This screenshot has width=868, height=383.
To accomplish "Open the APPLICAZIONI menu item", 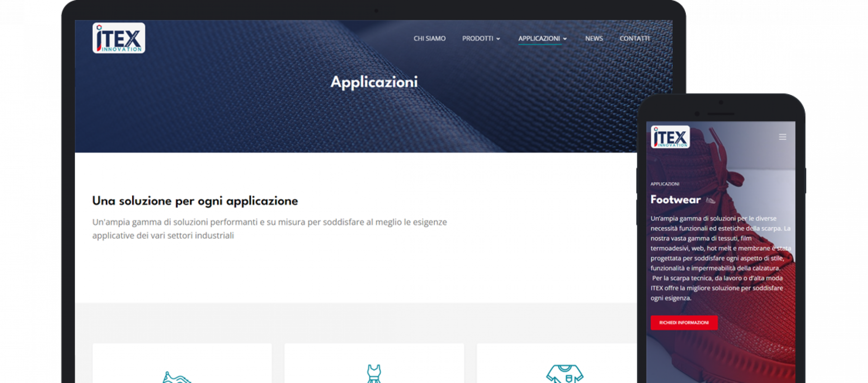I will tap(539, 38).
